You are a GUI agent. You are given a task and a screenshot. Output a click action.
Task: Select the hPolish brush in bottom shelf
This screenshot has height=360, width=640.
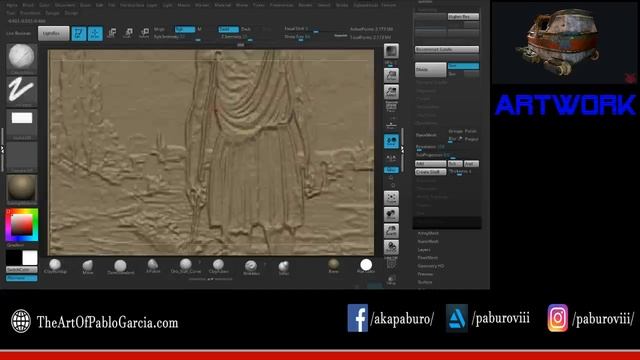click(153, 266)
